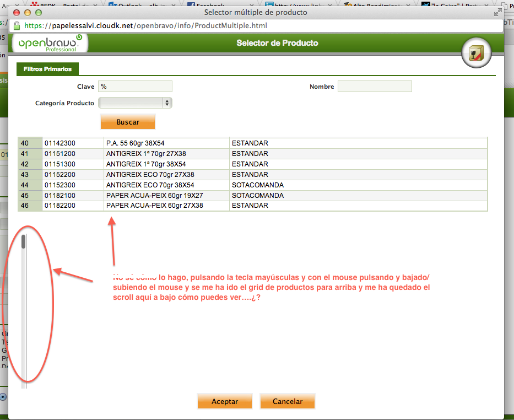The height and width of the screenshot is (420, 514).
Task: Click product code 01182200
Action: click(60, 206)
